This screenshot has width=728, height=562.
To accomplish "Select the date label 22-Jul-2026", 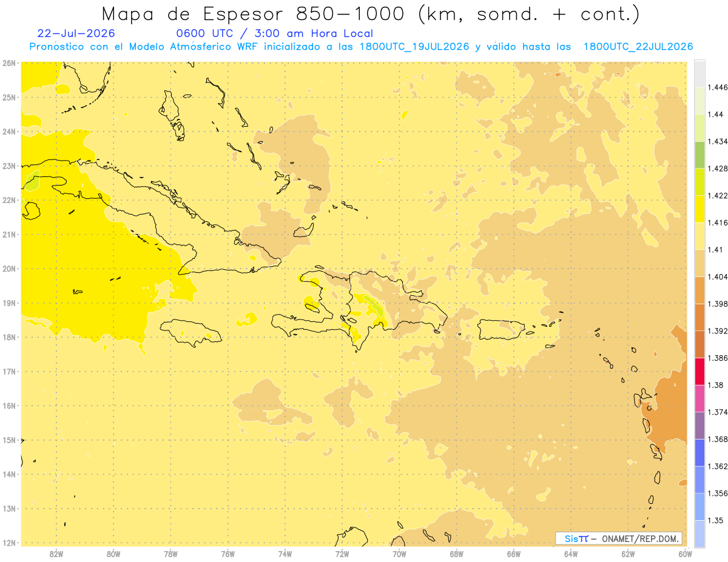I will 76,33.
